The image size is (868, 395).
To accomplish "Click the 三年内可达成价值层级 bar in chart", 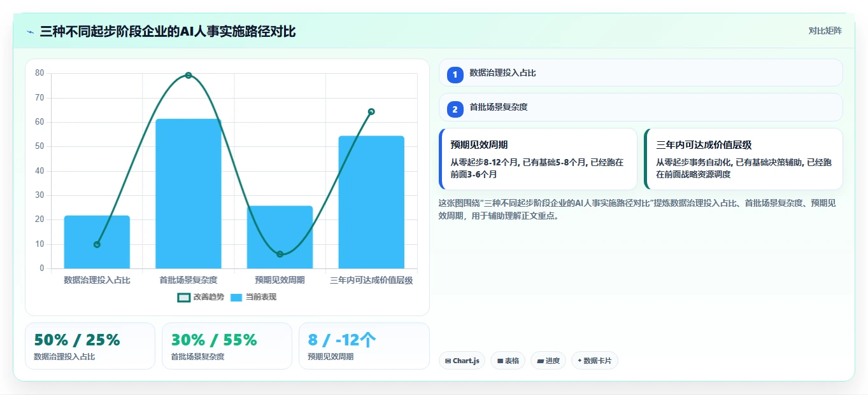I will (371, 202).
